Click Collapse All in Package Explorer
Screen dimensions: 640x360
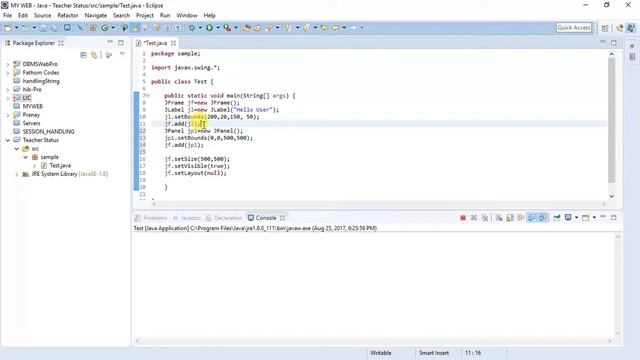(x=83, y=55)
